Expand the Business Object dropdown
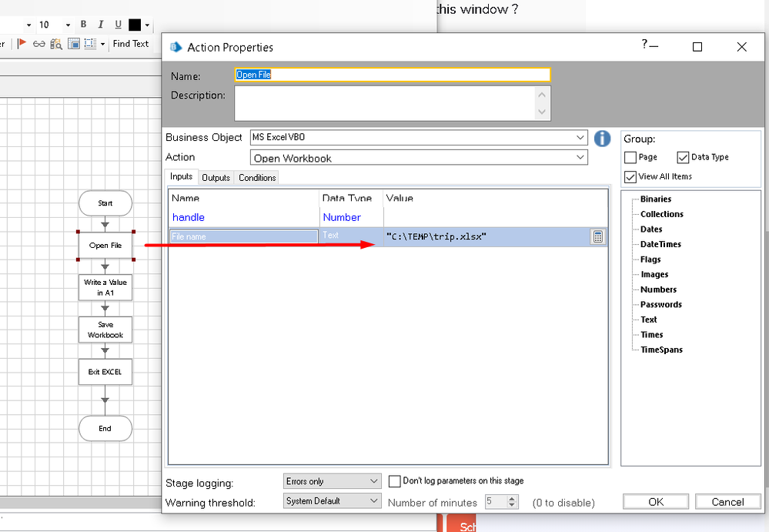 pos(580,138)
